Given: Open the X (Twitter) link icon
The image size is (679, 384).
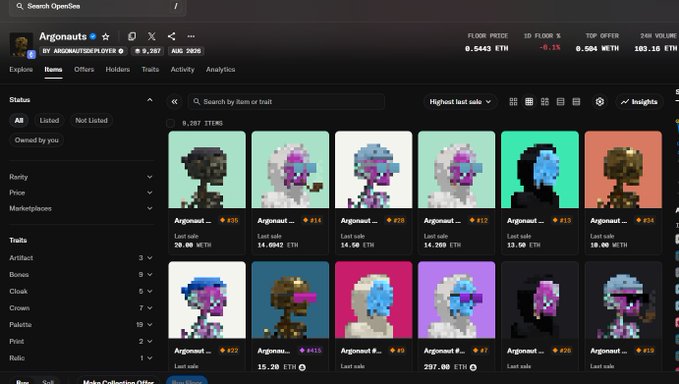Looking at the screenshot, I should tap(152, 36).
